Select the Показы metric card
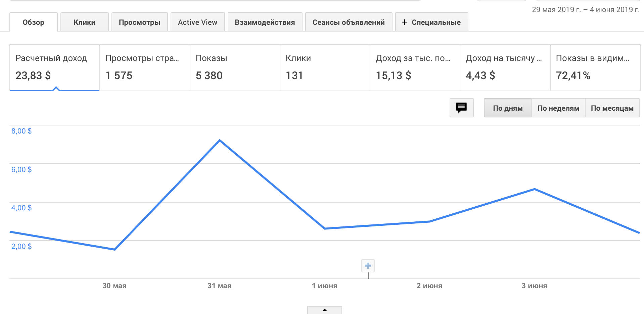Image resolution: width=644 pixels, height=314 pixels. 235,67
